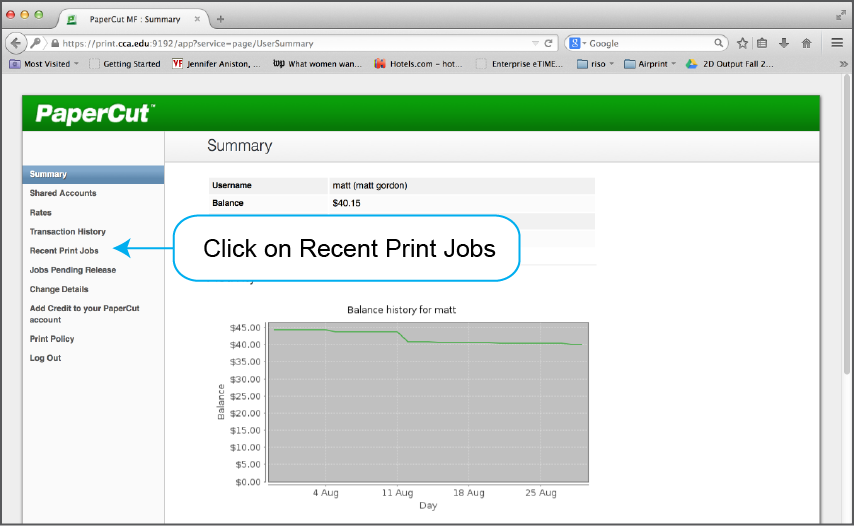
Task: Open the Firefox hamburger menu
Action: tap(837, 42)
